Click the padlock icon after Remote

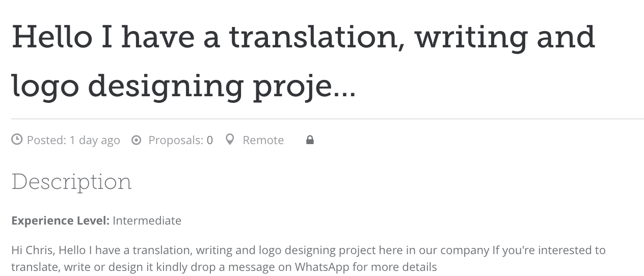click(x=310, y=140)
